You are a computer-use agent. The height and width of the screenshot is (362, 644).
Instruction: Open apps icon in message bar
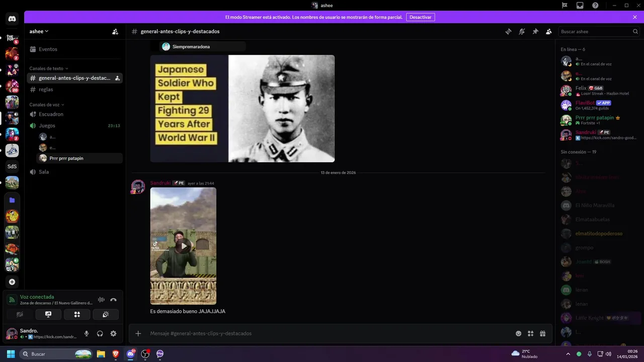pyautogui.click(x=531, y=333)
